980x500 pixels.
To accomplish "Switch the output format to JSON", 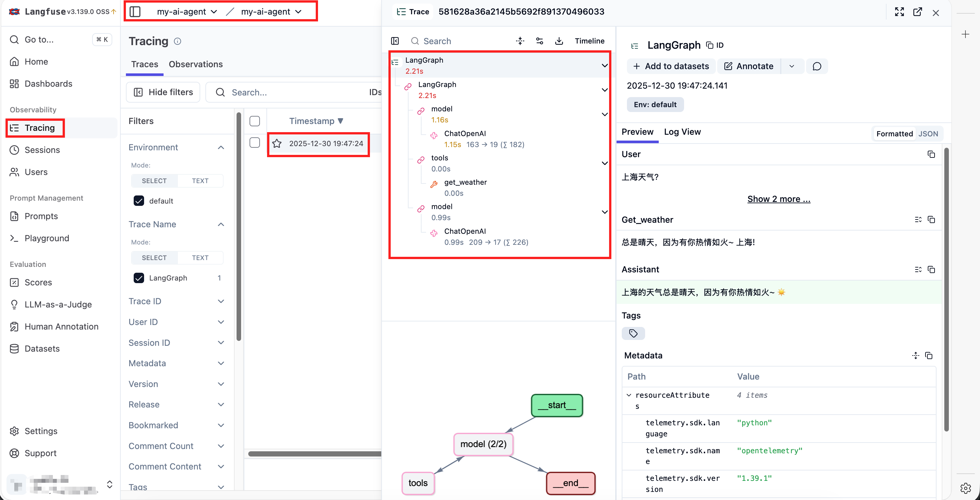I will (x=928, y=133).
